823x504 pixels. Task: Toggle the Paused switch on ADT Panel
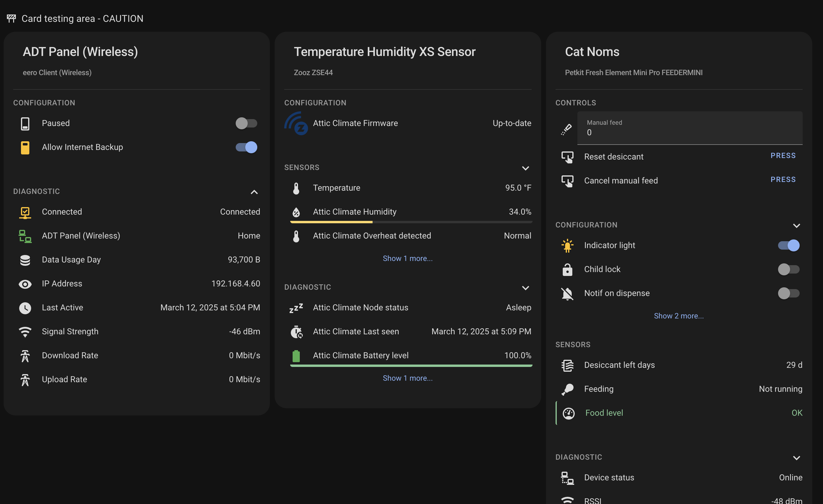click(x=246, y=123)
